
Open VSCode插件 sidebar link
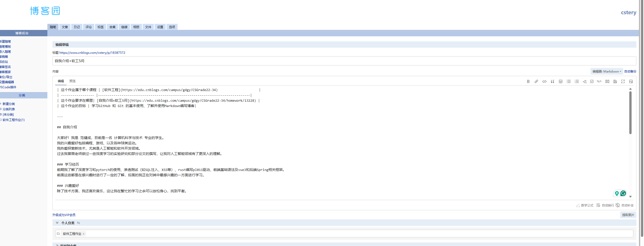[8, 87]
